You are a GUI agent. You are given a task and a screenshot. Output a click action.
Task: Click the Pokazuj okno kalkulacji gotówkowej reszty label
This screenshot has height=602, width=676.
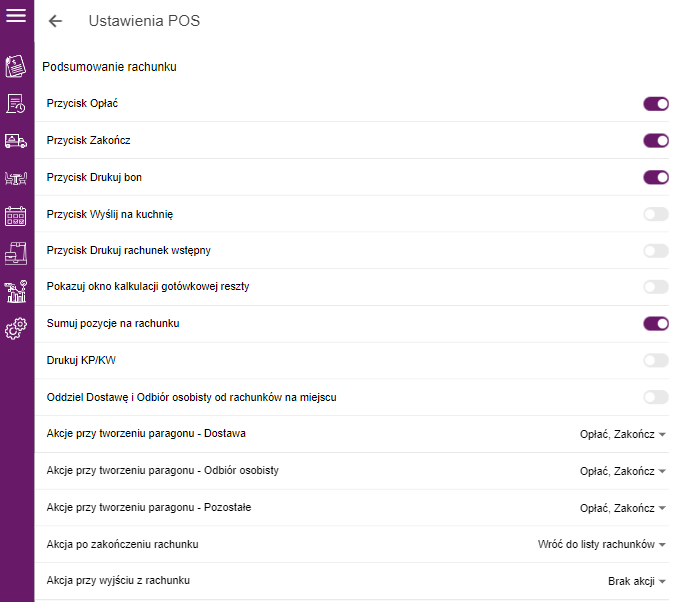coord(148,286)
